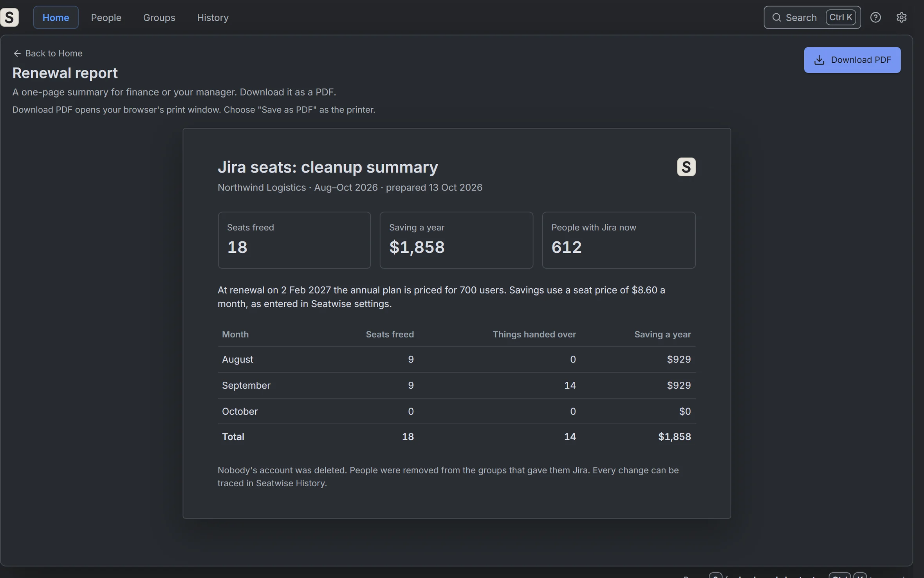Click October's $0 saving value
Viewport: 924px width, 578px height.
685,411
